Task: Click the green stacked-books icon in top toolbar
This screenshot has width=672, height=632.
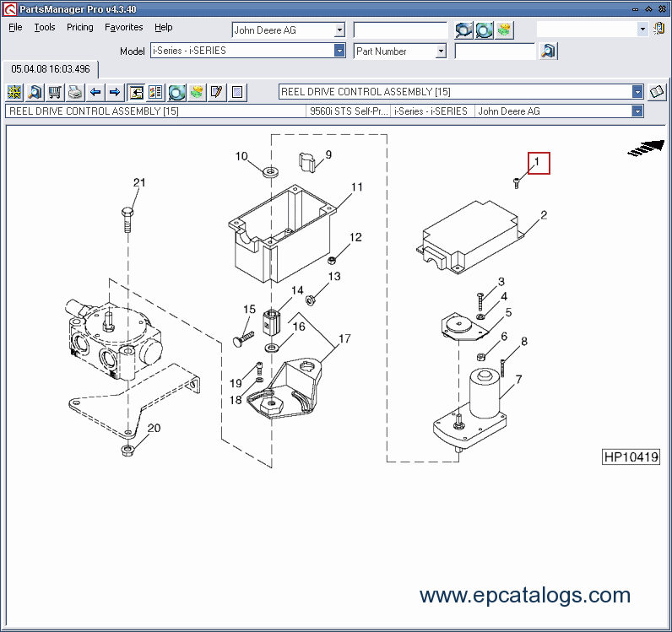Action: pos(505,30)
